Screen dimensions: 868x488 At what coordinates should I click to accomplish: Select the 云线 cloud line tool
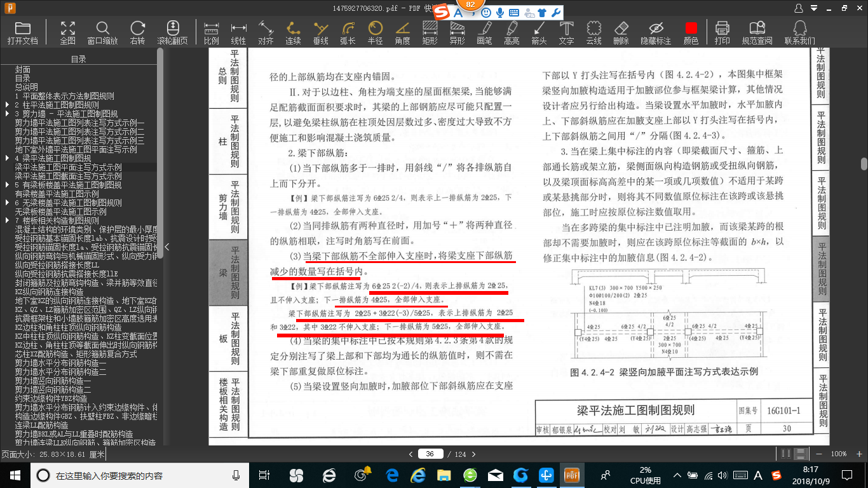point(593,33)
